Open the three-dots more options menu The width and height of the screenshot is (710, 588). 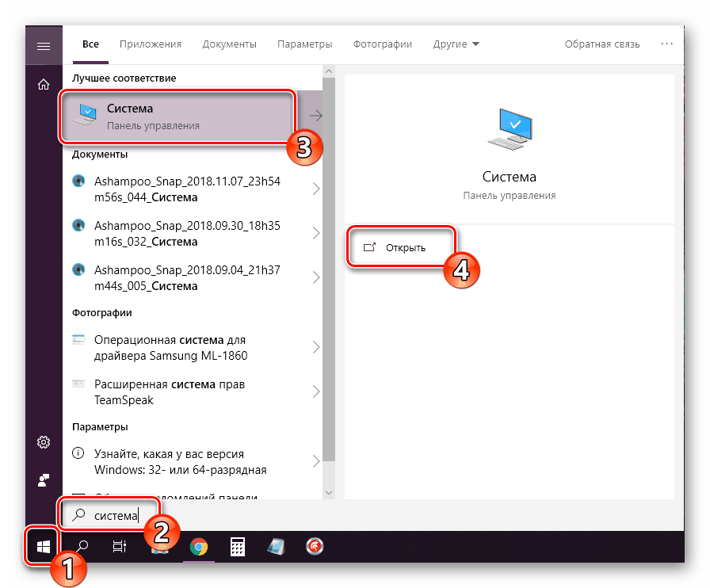pos(666,44)
